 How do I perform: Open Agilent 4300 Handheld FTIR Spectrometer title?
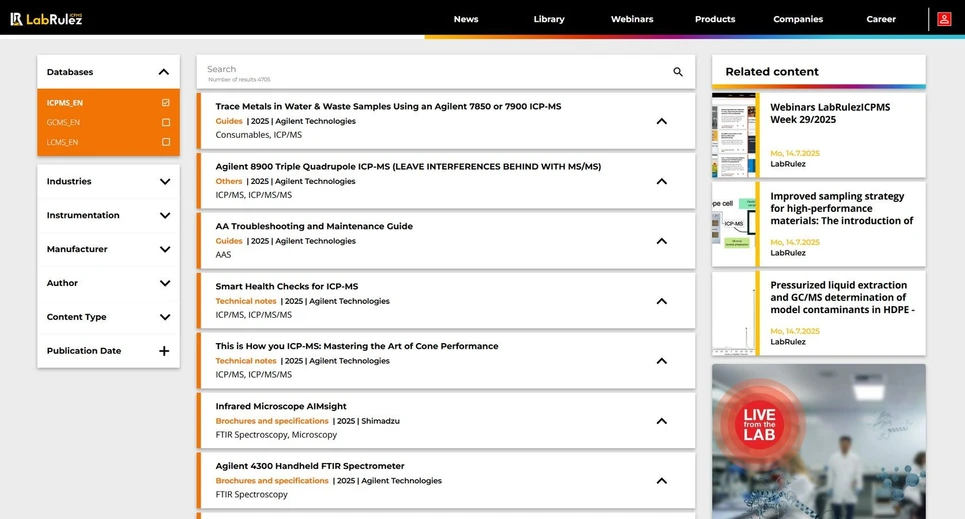tap(310, 466)
